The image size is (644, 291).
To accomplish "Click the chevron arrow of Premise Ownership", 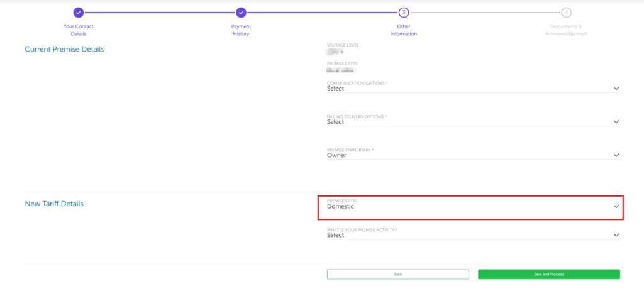I will (x=616, y=155).
